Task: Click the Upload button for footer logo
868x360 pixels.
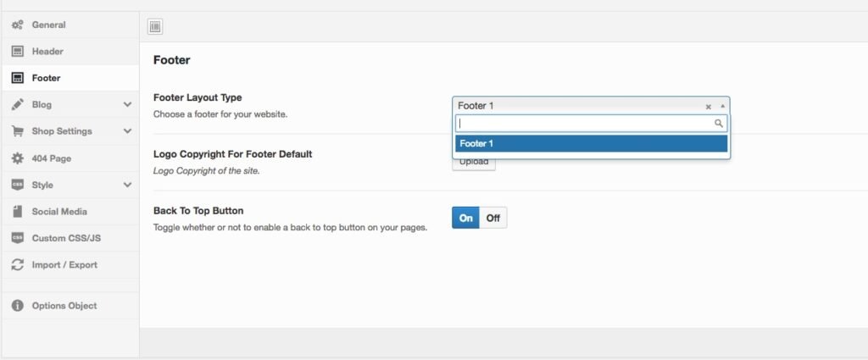Action: [x=474, y=163]
